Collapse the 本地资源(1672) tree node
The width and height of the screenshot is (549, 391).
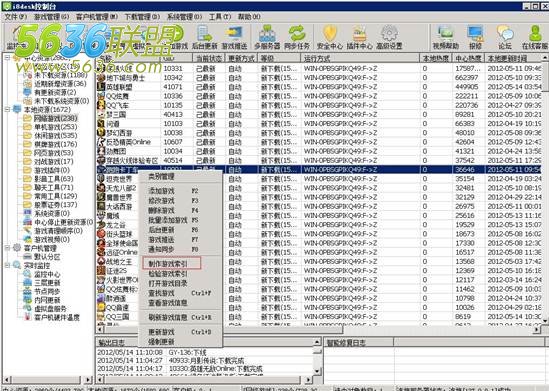[x=7, y=109]
